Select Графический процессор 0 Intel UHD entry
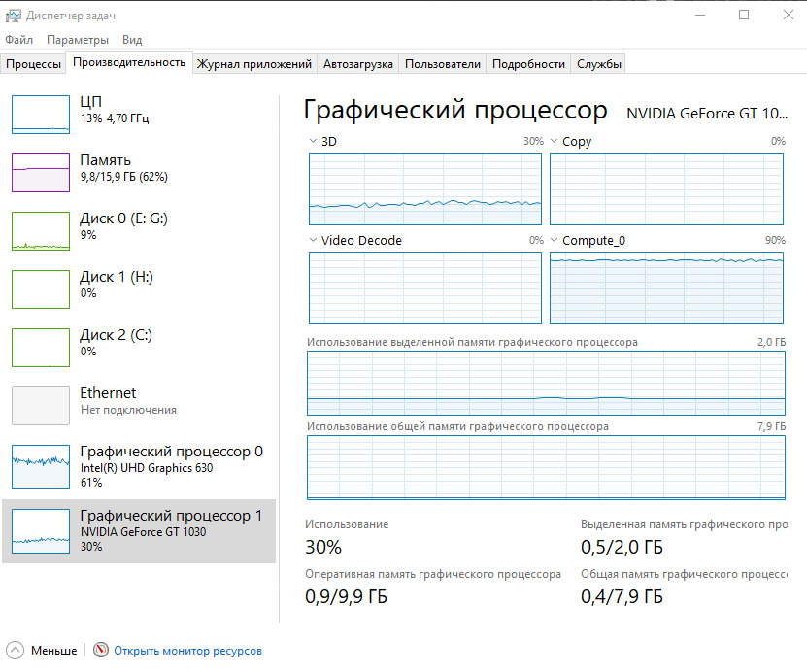807x672 pixels. click(x=139, y=467)
